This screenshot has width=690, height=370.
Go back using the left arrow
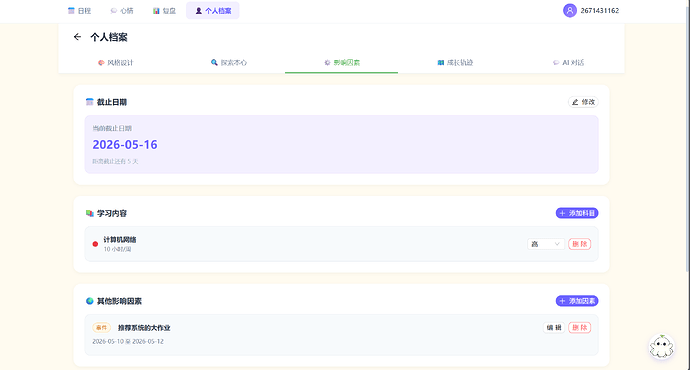coord(77,37)
